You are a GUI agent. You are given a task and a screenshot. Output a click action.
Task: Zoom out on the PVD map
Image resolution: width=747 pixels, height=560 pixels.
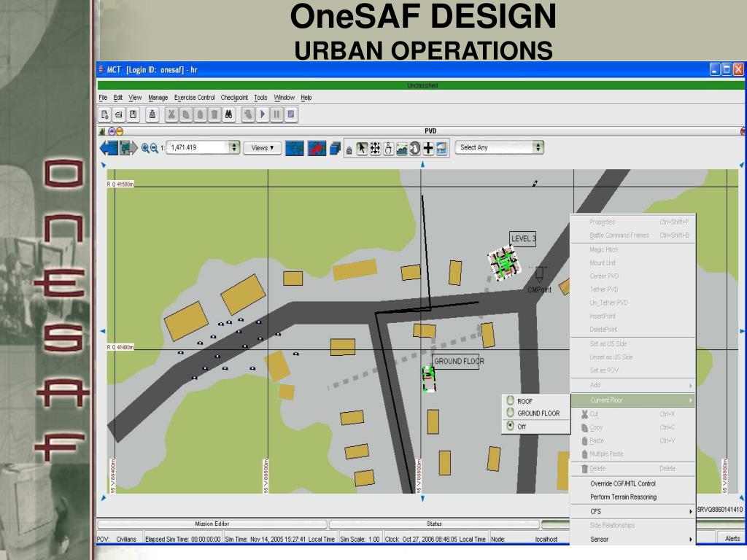pos(154,148)
